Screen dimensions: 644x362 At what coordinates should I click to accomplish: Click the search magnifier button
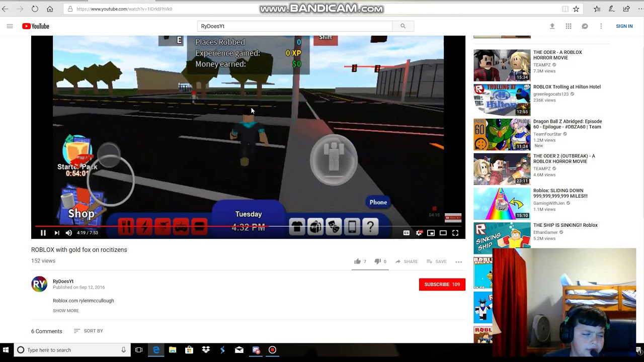403,26
